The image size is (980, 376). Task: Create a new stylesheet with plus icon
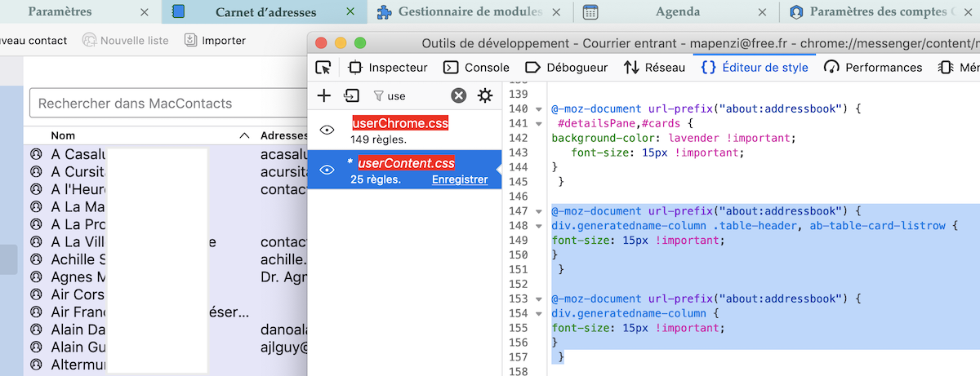tap(324, 96)
